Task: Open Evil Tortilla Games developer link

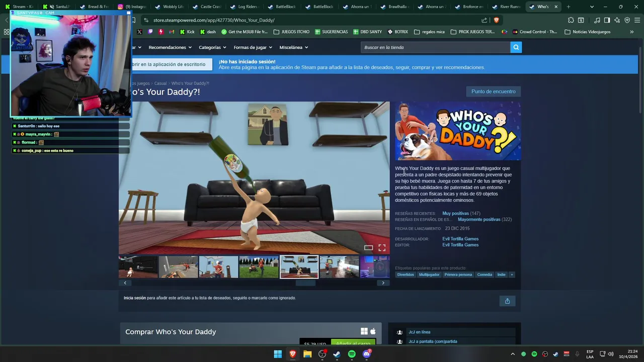Action: pyautogui.click(x=460, y=239)
